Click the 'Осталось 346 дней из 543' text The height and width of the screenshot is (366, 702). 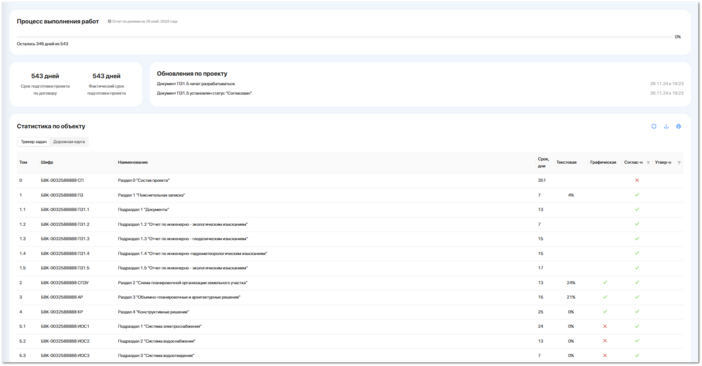43,44
